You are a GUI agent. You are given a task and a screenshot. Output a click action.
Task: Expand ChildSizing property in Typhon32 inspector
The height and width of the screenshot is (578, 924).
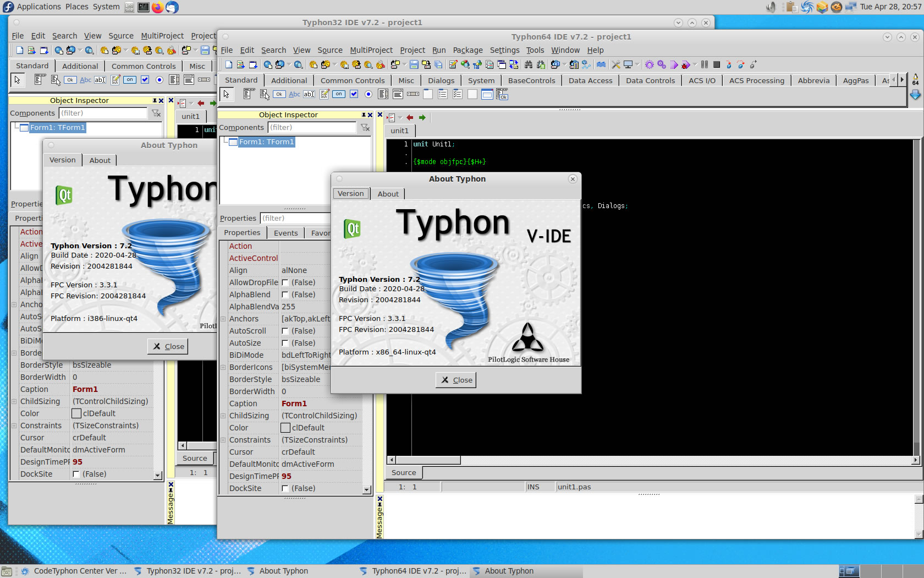click(x=14, y=401)
